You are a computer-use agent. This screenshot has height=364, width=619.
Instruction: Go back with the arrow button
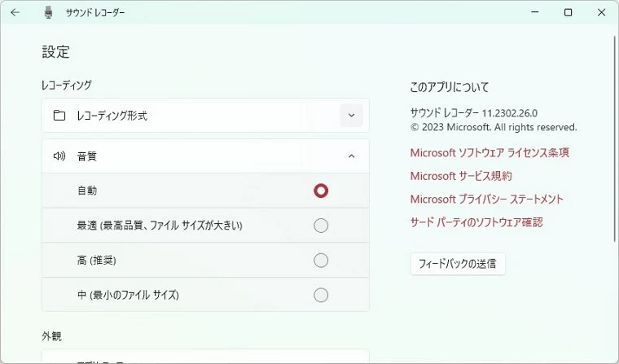[15, 12]
